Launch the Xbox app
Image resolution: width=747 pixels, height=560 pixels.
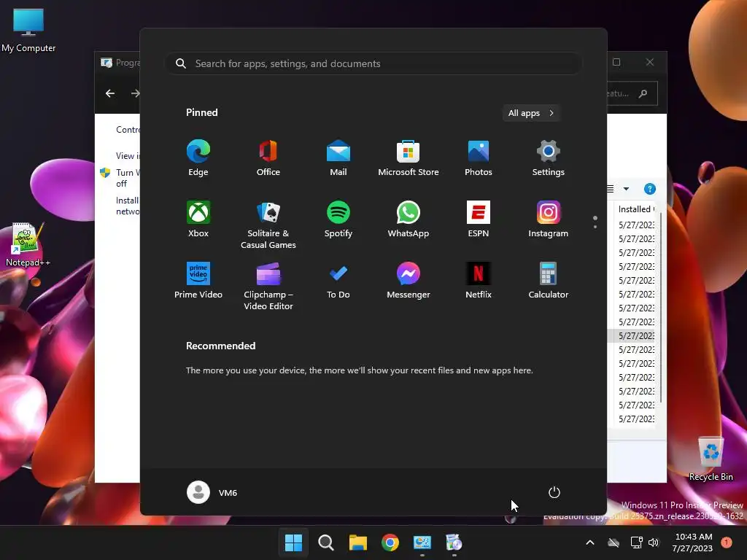pyautogui.click(x=198, y=219)
